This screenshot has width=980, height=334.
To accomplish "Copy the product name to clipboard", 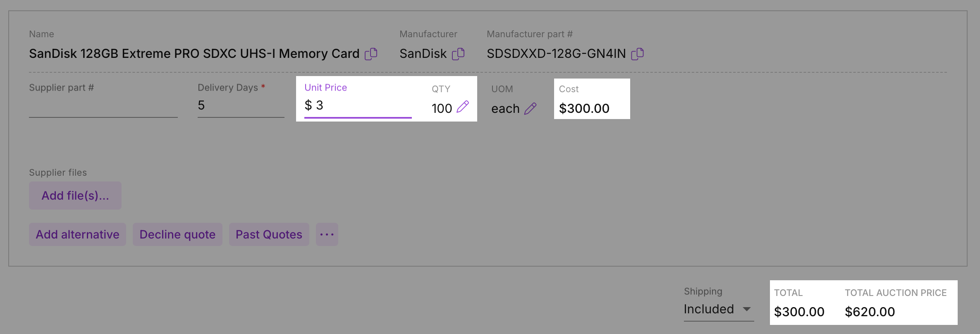I will click(371, 54).
